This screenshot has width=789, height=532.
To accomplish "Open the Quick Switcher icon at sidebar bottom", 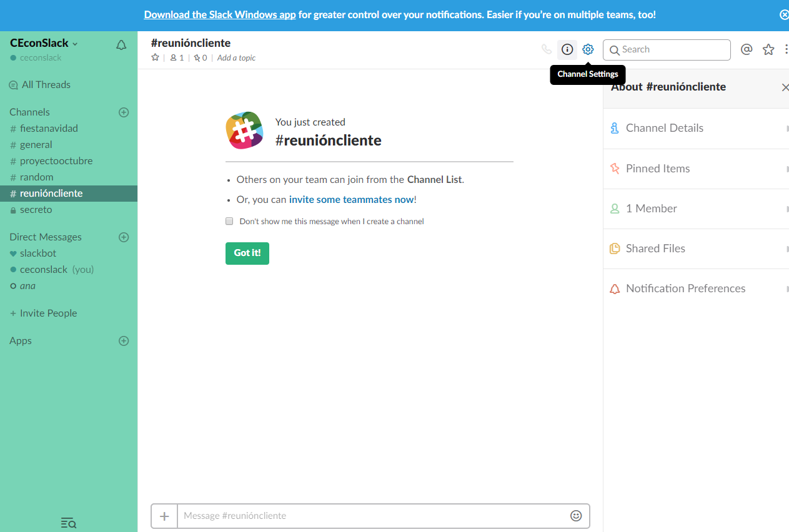I will [69, 523].
